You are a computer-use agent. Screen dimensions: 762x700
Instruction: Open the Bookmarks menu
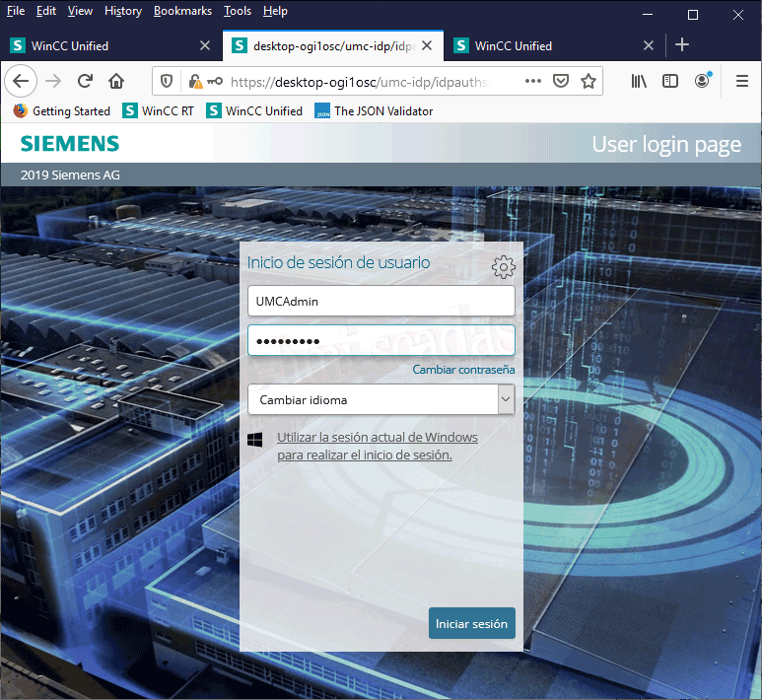(x=182, y=11)
